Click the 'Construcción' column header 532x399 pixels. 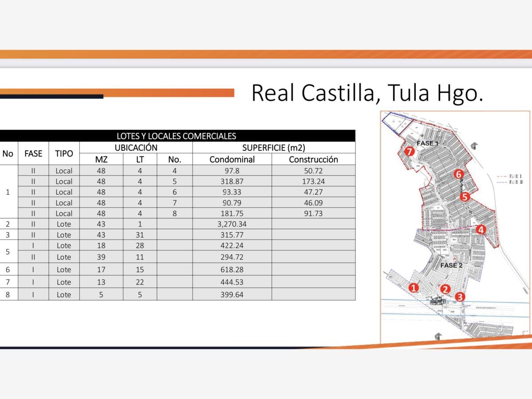tap(313, 160)
